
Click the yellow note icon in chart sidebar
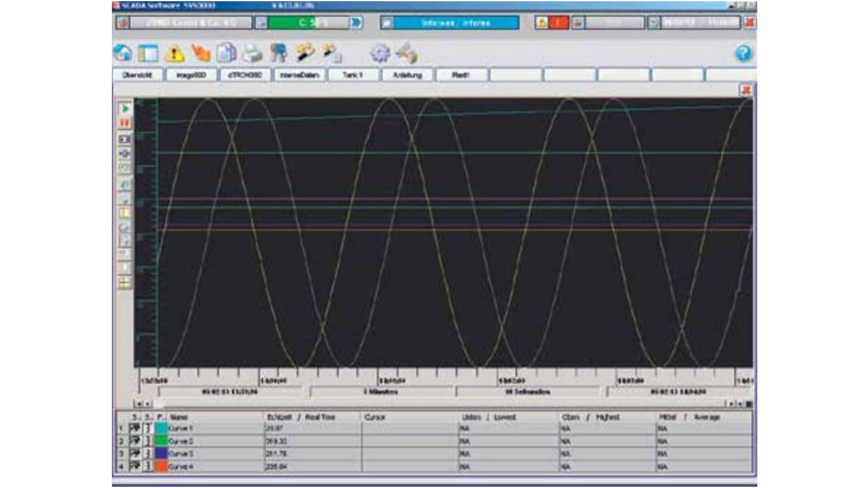click(x=125, y=213)
